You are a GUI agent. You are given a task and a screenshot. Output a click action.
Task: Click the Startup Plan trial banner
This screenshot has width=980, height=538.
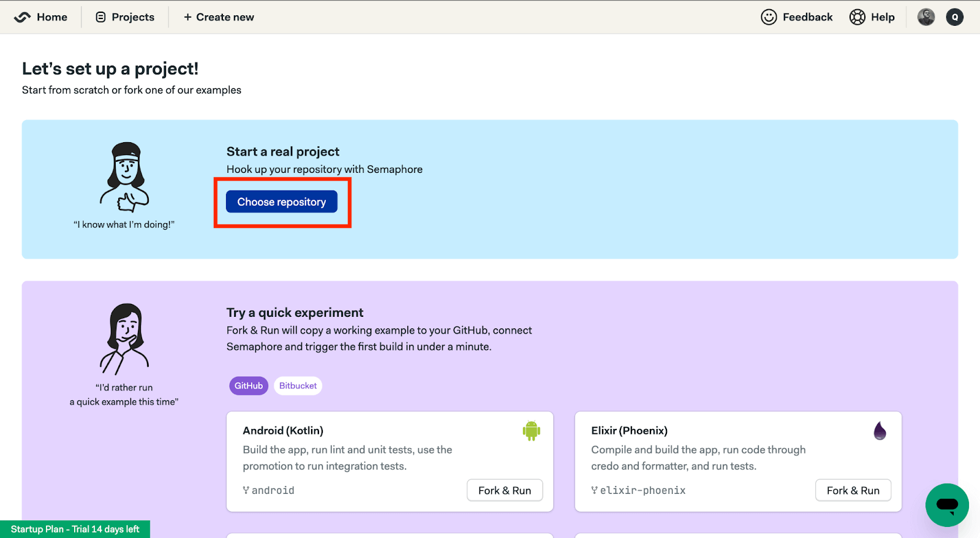pos(75,529)
